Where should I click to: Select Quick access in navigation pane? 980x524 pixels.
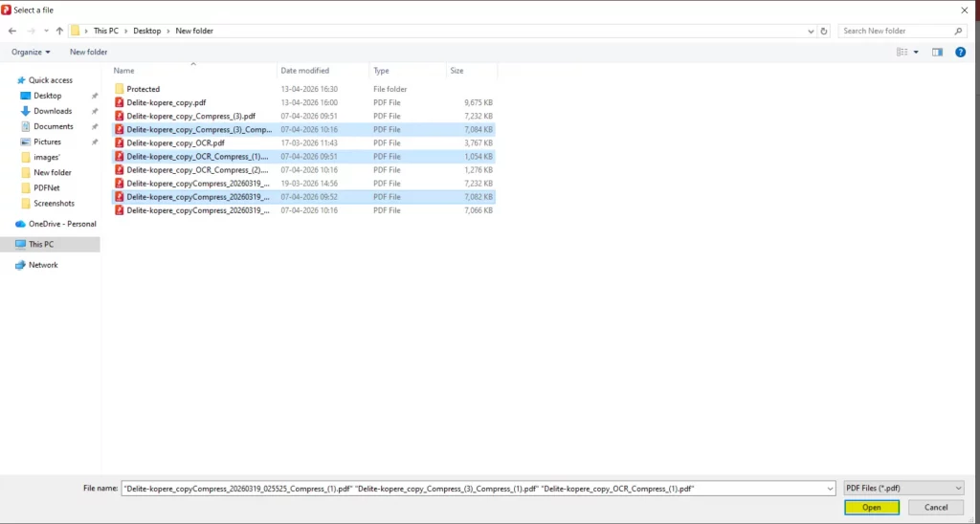[x=51, y=80]
